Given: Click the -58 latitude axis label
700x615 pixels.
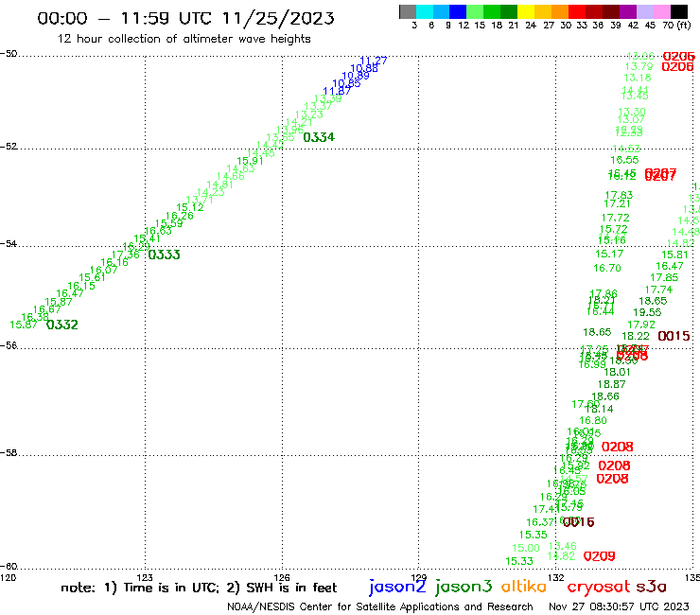Looking at the screenshot, I should [9, 453].
